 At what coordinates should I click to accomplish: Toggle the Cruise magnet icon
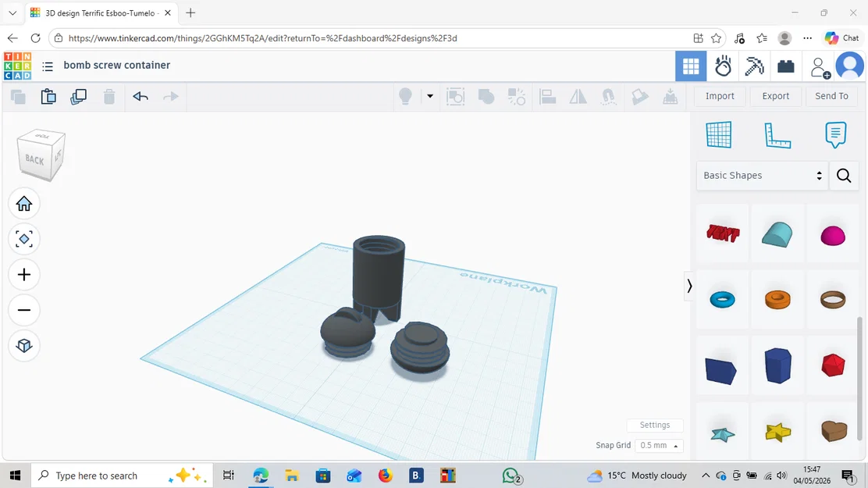pos(608,96)
